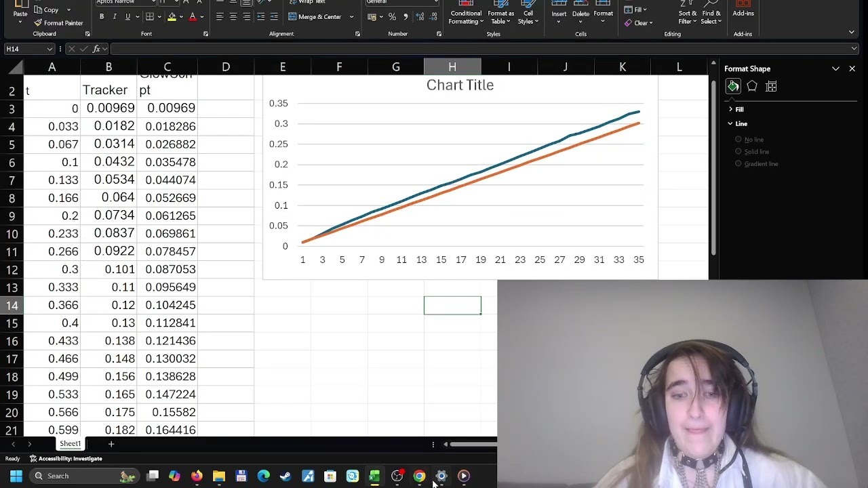The height and width of the screenshot is (488, 868).
Task: Open Conditional Formatting menu
Action: [466, 14]
